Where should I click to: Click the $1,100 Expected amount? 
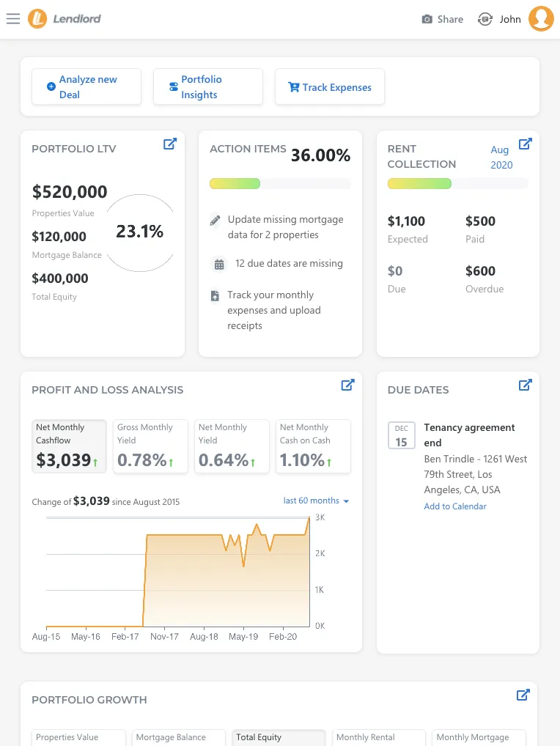tap(406, 221)
